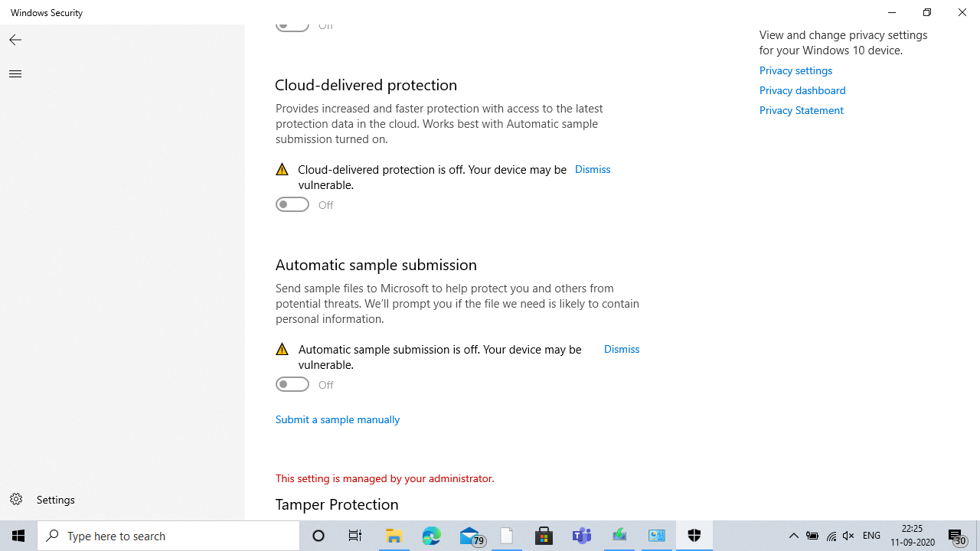Image resolution: width=980 pixels, height=551 pixels.
Task: Dismiss the Automatic sample submission warning
Action: tap(622, 349)
